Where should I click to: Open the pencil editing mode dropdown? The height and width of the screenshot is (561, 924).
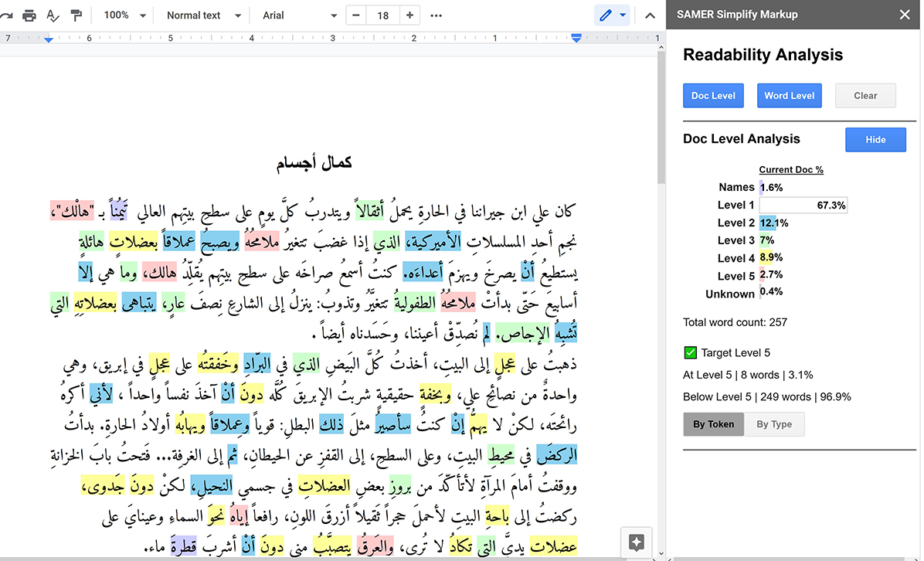[613, 15]
